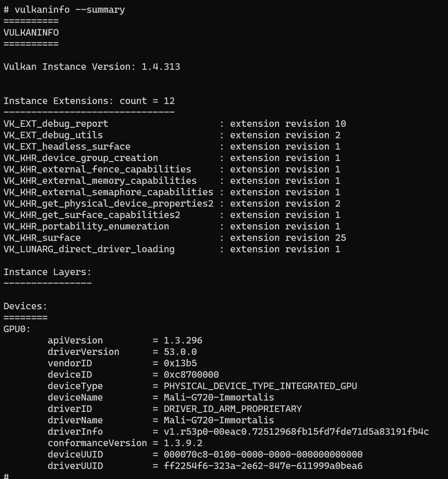Click the DRIVER_ID_ARM_PROPRIETARY value

pyautogui.click(x=232, y=409)
